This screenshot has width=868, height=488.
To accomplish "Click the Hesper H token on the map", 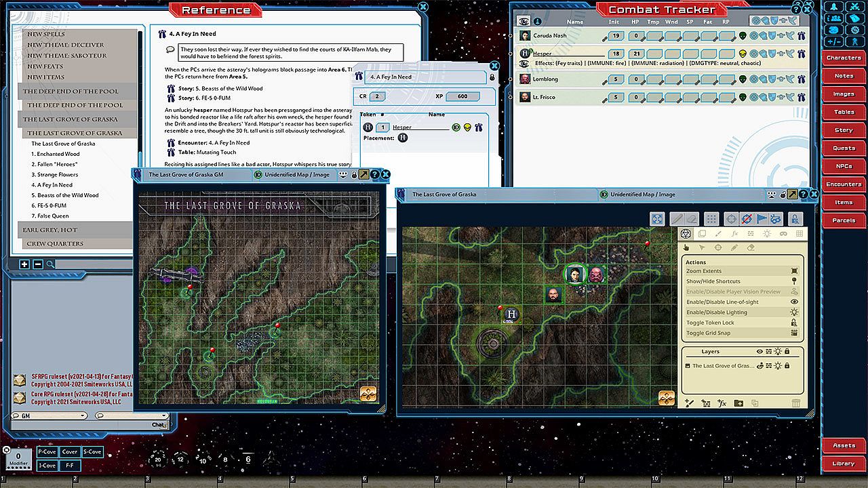I will pos(512,314).
